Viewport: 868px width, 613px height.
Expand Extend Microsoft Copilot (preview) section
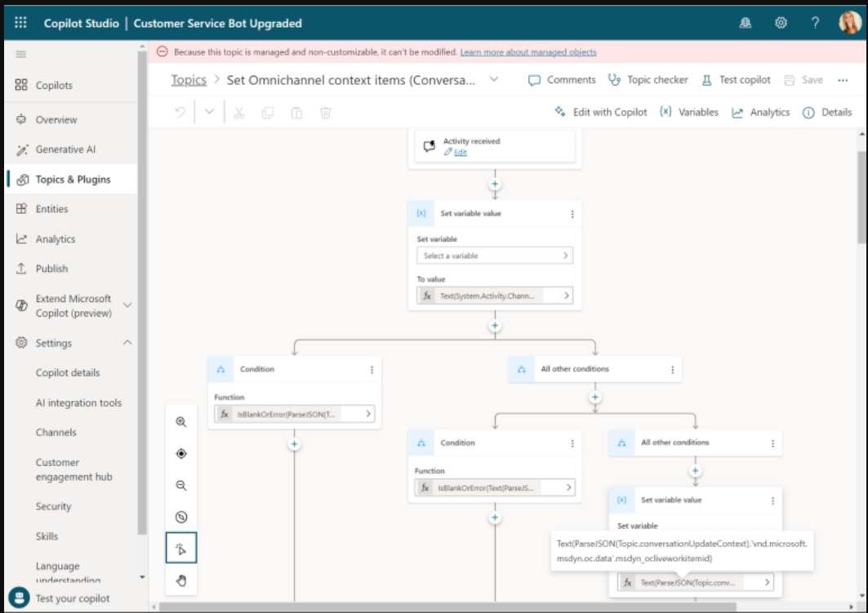127,305
